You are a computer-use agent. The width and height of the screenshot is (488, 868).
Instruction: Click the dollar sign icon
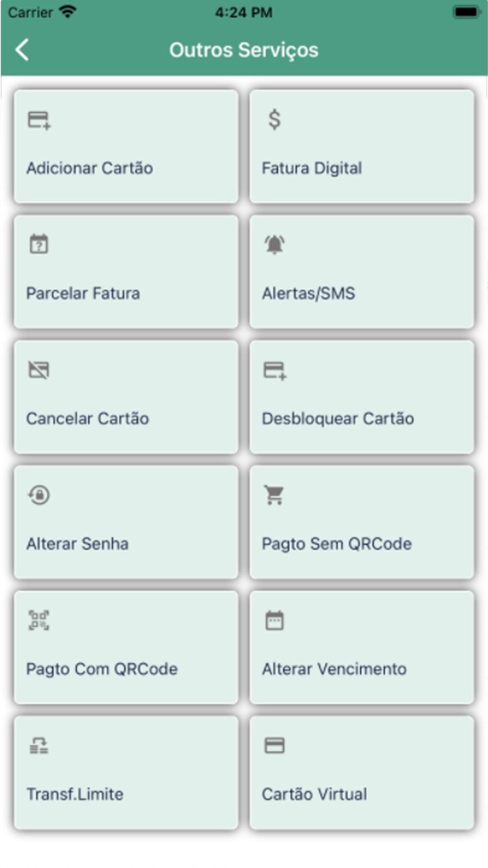274,120
